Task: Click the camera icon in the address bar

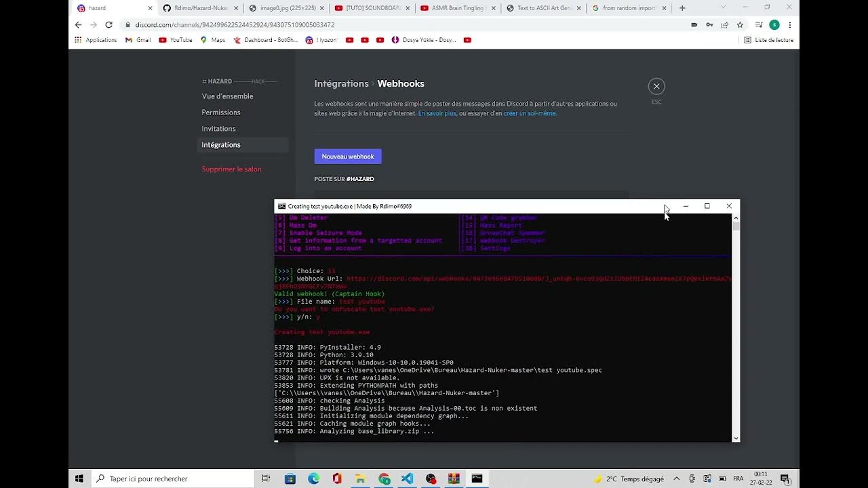Action: pyautogui.click(x=694, y=24)
